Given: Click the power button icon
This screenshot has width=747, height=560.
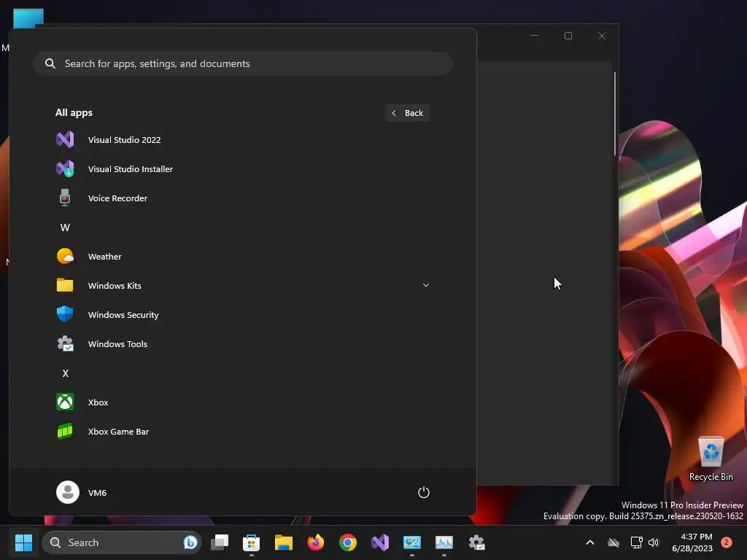Looking at the screenshot, I should pos(424,492).
